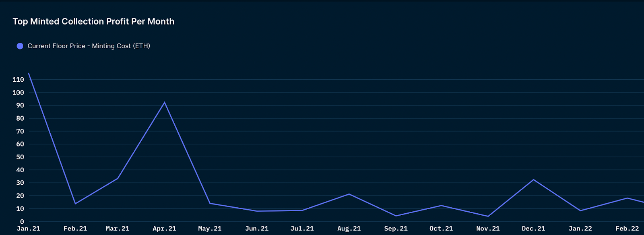
Task: Select the Dec.21 peak data point
Action: [x=534, y=179]
